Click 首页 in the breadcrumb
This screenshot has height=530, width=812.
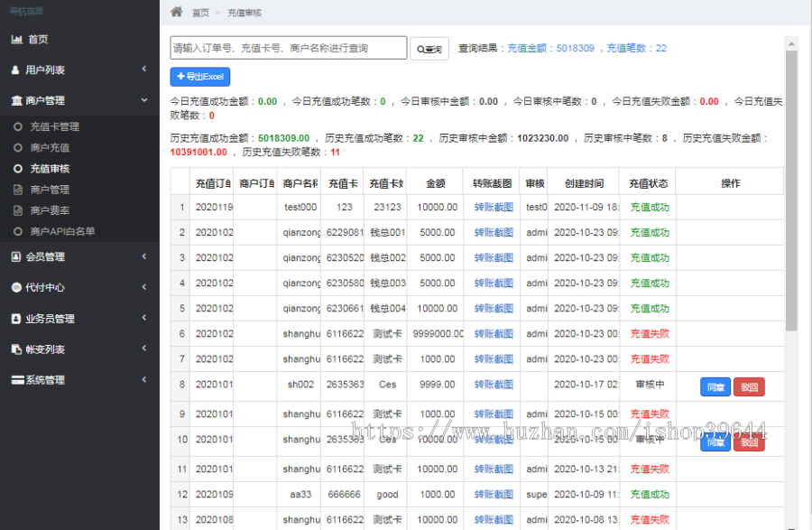[200, 13]
